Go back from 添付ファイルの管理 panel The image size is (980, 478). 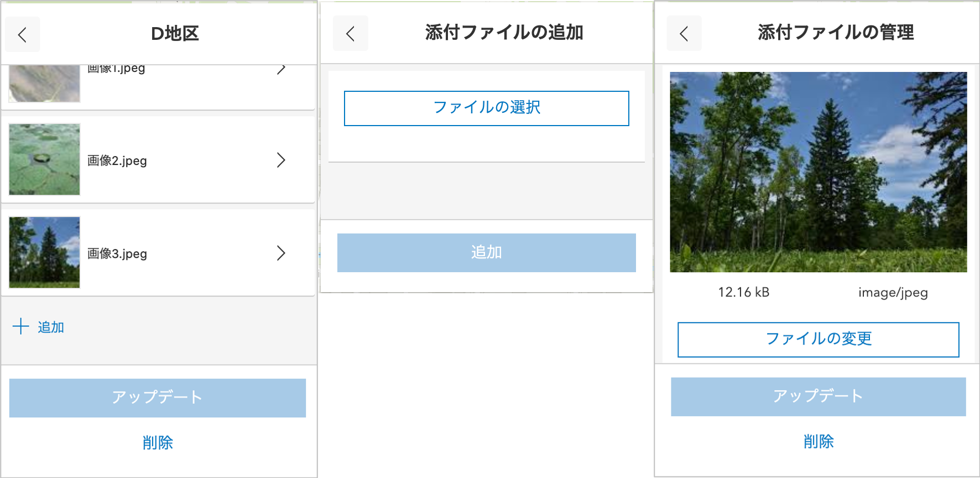pos(684,33)
